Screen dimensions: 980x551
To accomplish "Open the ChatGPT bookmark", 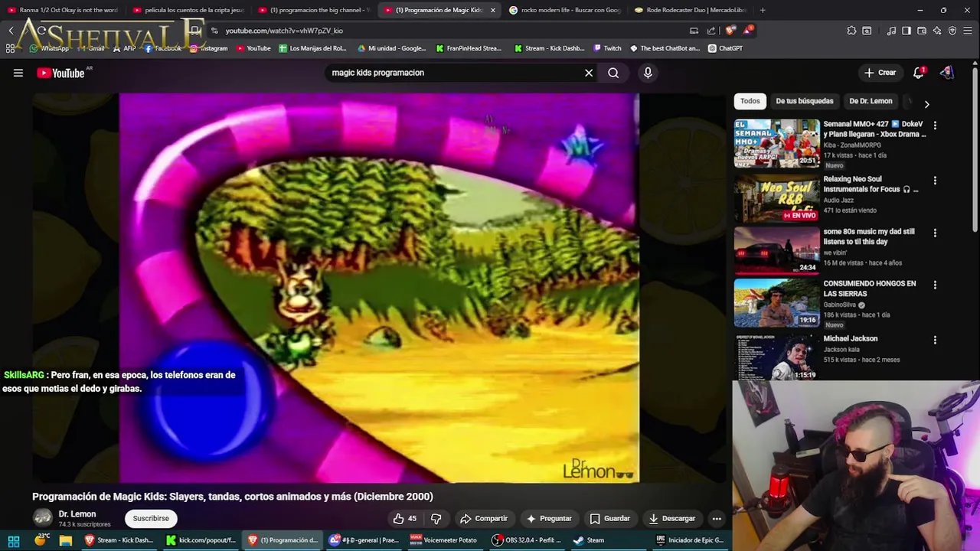I will (725, 48).
